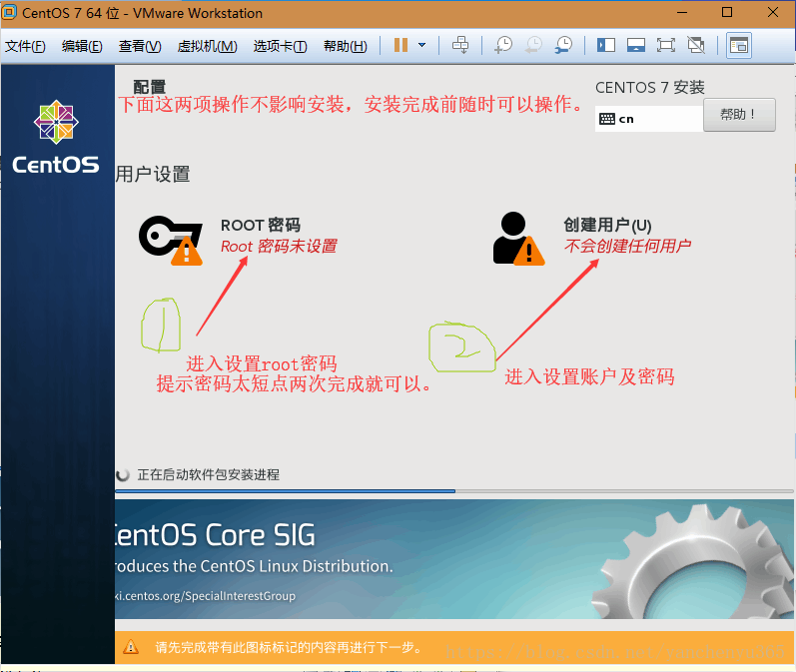
Task: Pause the virtual machine
Action: click(401, 45)
